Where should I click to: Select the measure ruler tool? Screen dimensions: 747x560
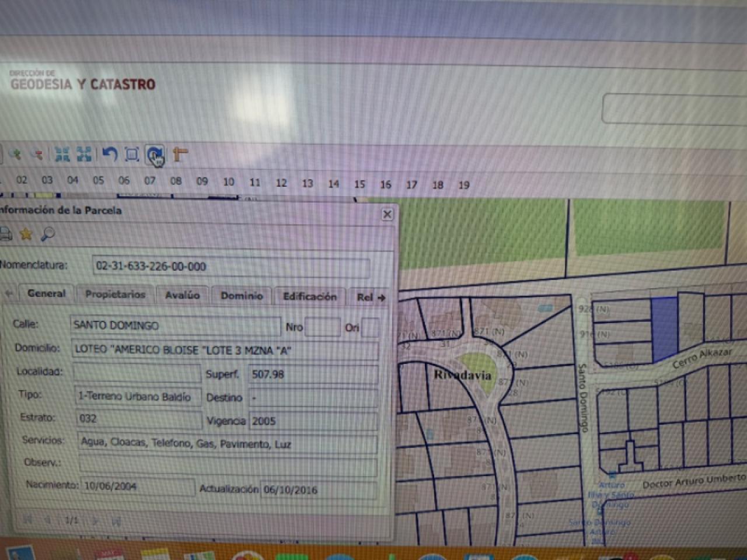(180, 155)
